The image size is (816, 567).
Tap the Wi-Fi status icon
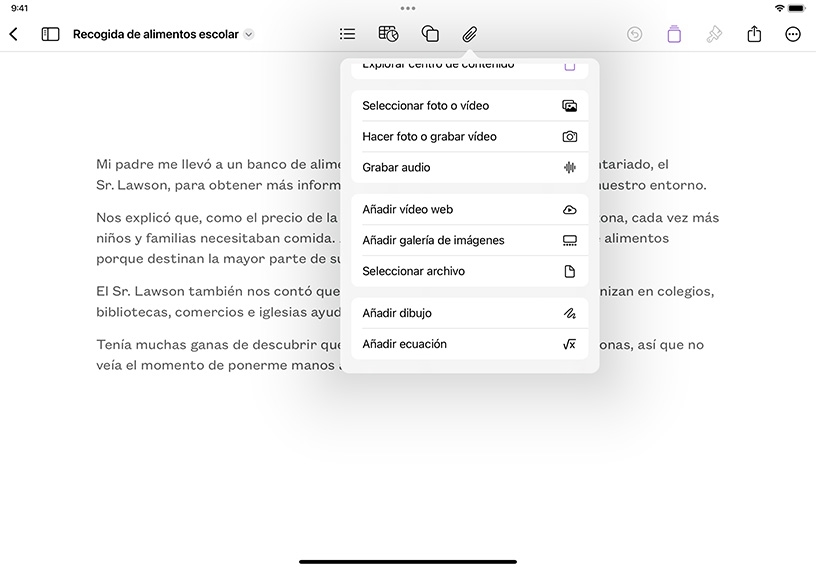point(779,8)
